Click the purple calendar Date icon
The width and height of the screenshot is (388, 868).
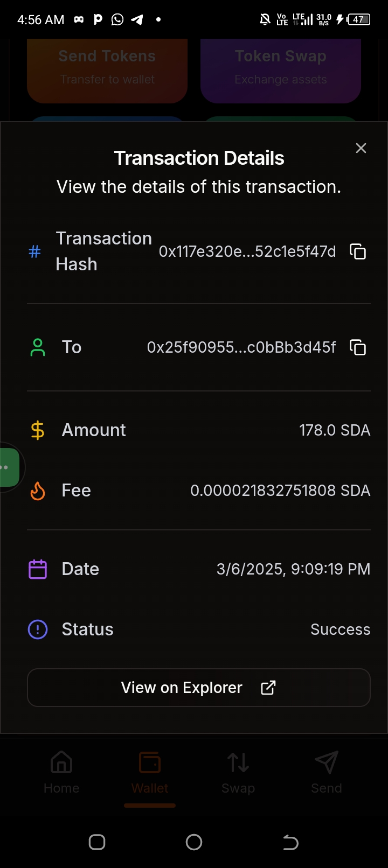tap(38, 569)
